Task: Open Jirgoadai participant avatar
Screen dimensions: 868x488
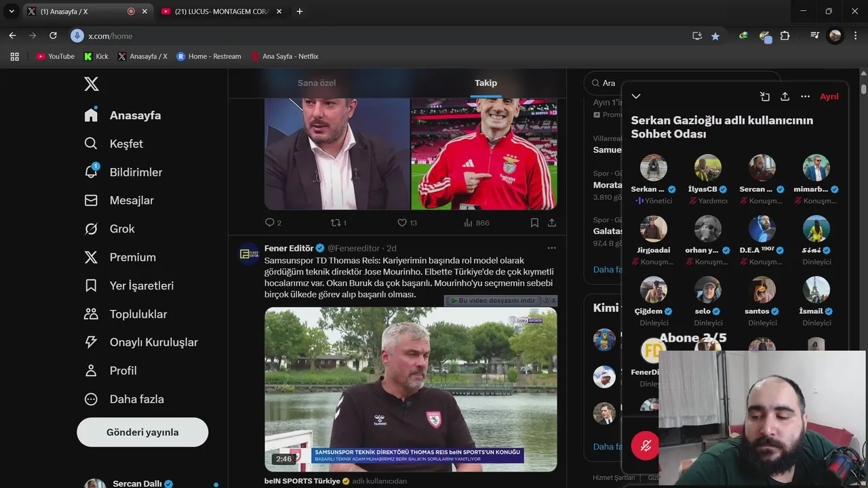Action: click(654, 228)
